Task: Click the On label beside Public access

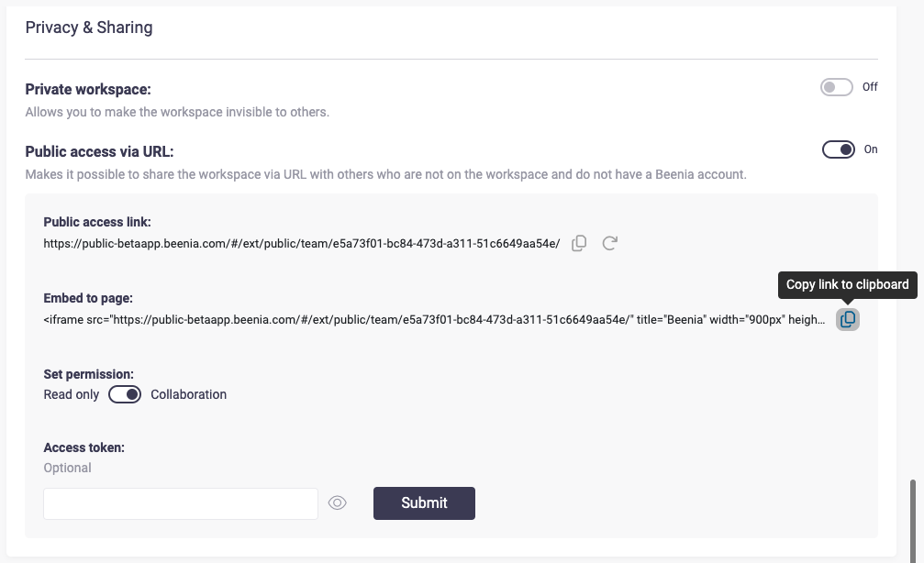Action: 871,149
